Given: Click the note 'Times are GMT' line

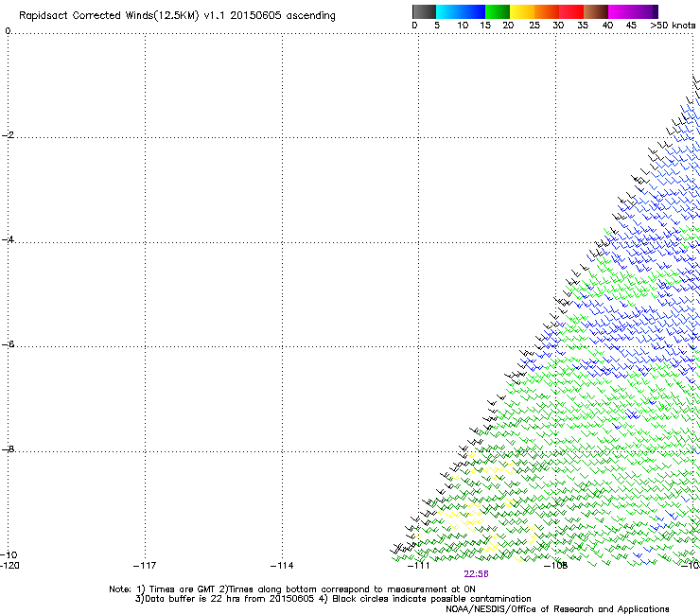Looking at the screenshot, I should pos(292,589).
